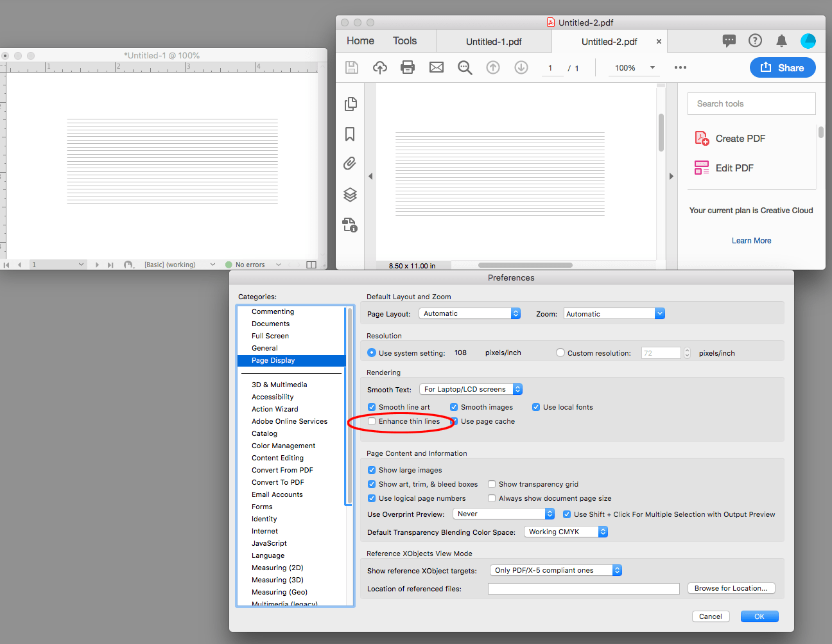
Task: Open the notifications bell
Action: tap(781, 40)
